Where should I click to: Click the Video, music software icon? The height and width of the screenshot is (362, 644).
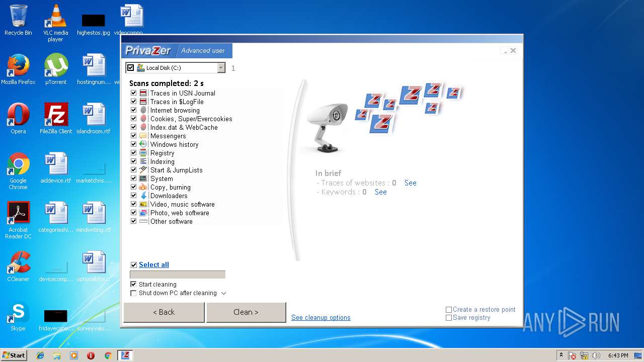click(x=143, y=204)
